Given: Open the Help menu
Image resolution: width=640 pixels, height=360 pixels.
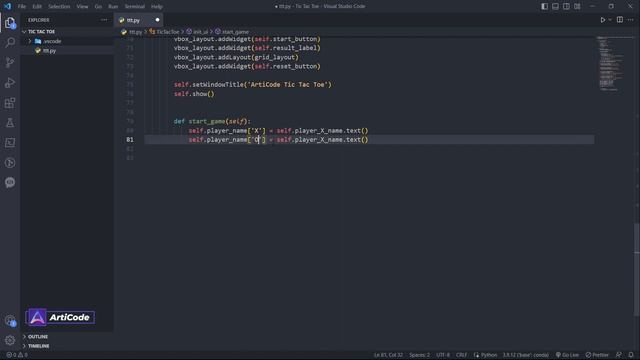Looking at the screenshot, I should pos(157,7).
